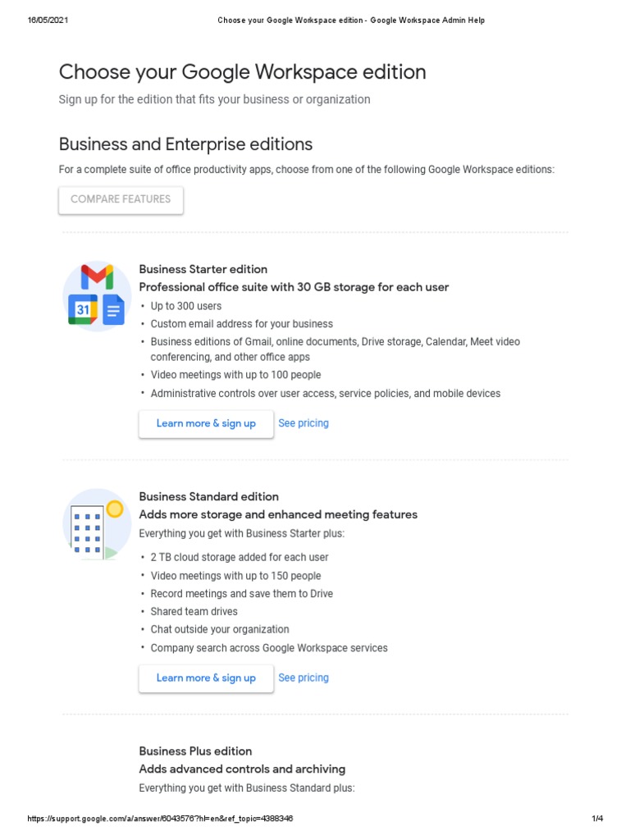630x840 pixels.
Task: Open Learn more & sign up for Business Standard
Action: (206, 678)
